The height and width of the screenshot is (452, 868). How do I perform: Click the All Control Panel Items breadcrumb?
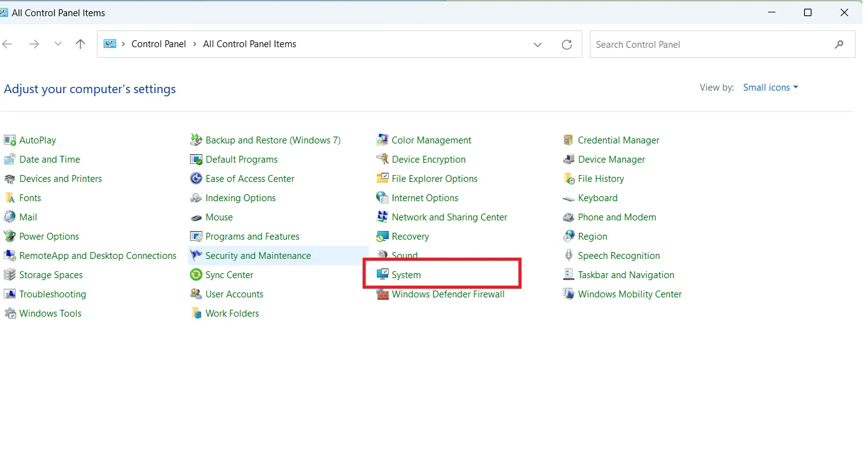251,43
